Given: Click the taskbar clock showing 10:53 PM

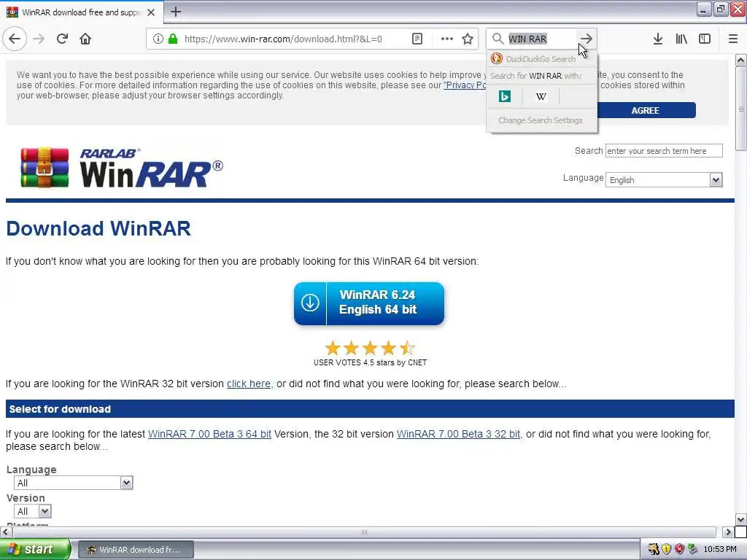Looking at the screenshot, I should [x=720, y=549].
